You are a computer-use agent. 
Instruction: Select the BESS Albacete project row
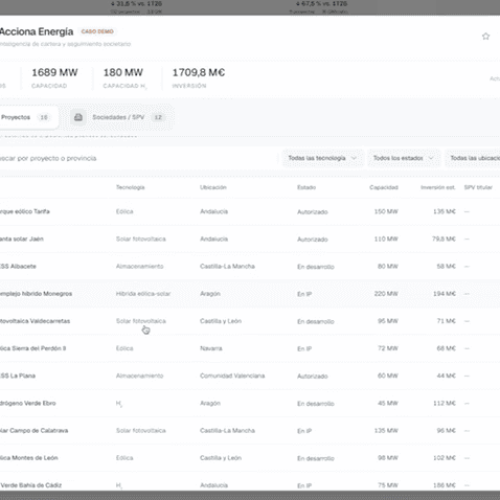point(250,266)
